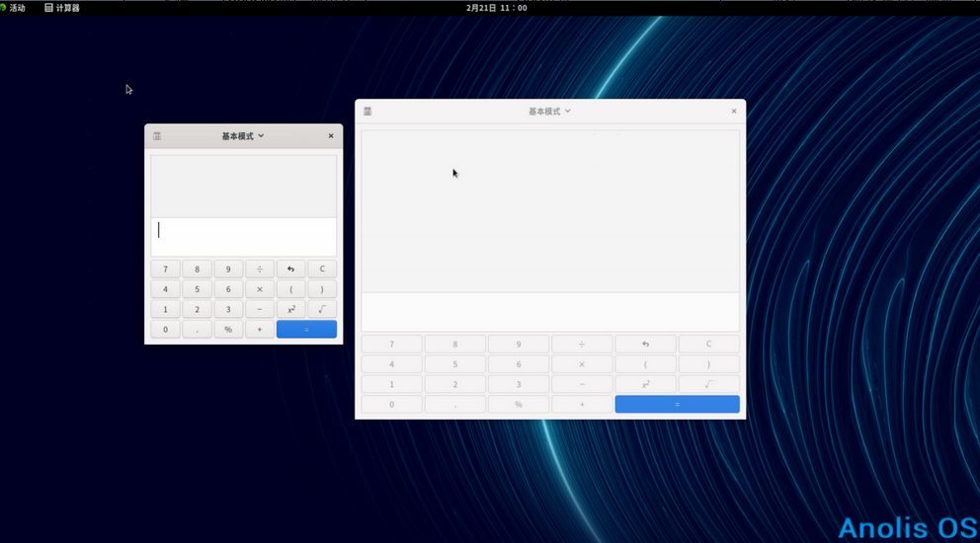
Task: Open the menu icon in large calculator's title bar
Action: pos(367,112)
